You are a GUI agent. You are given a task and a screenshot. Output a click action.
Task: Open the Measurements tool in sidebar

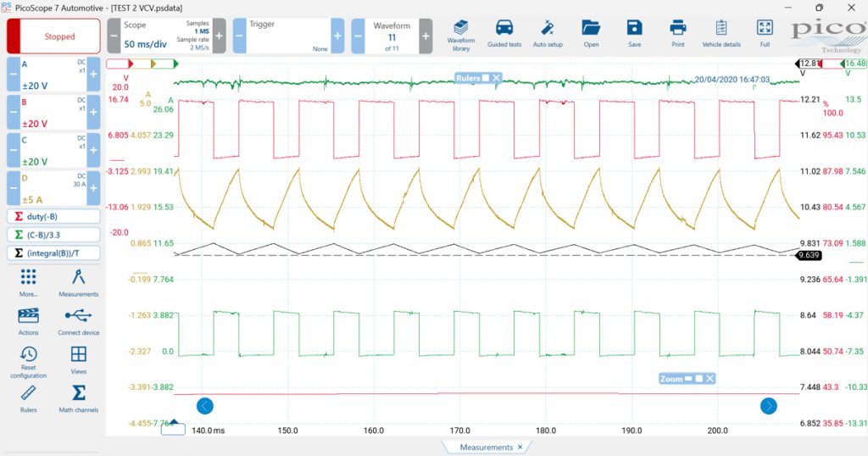click(79, 283)
